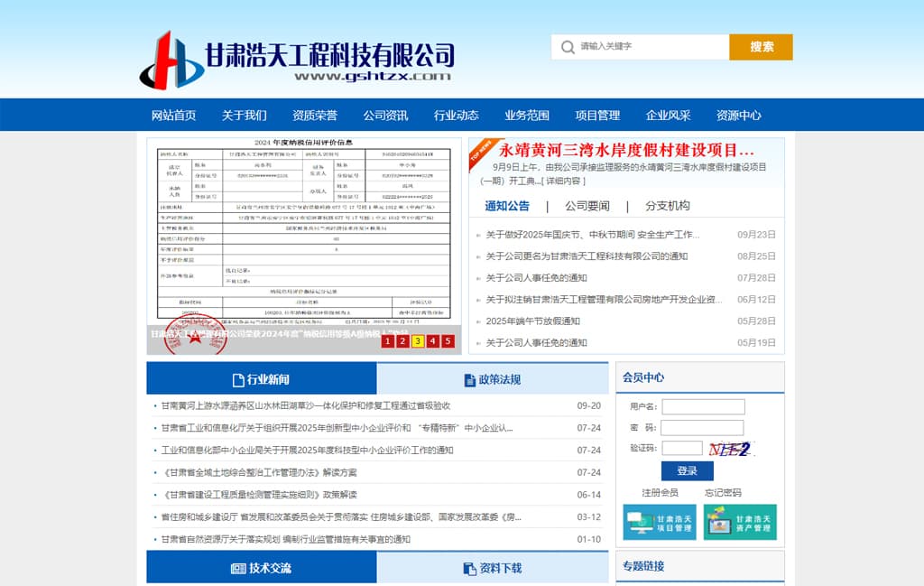Open news on 2025年创新型中小企业评价

[x=337, y=428]
